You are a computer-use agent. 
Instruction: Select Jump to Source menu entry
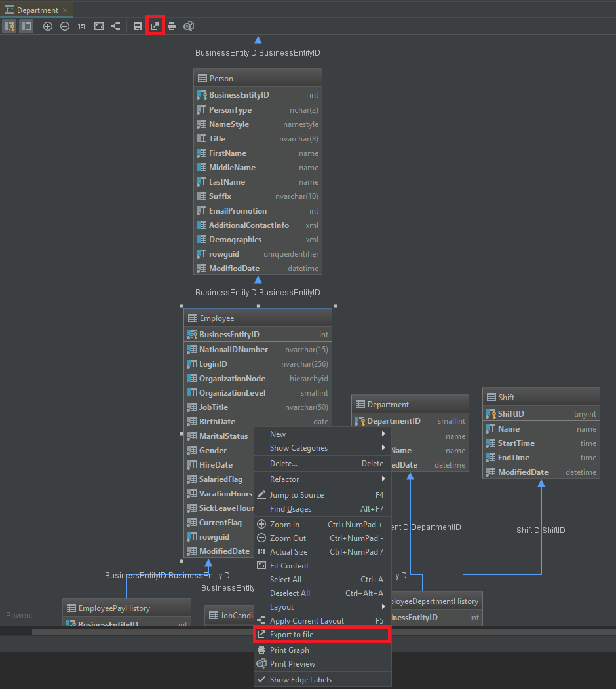[296, 495]
